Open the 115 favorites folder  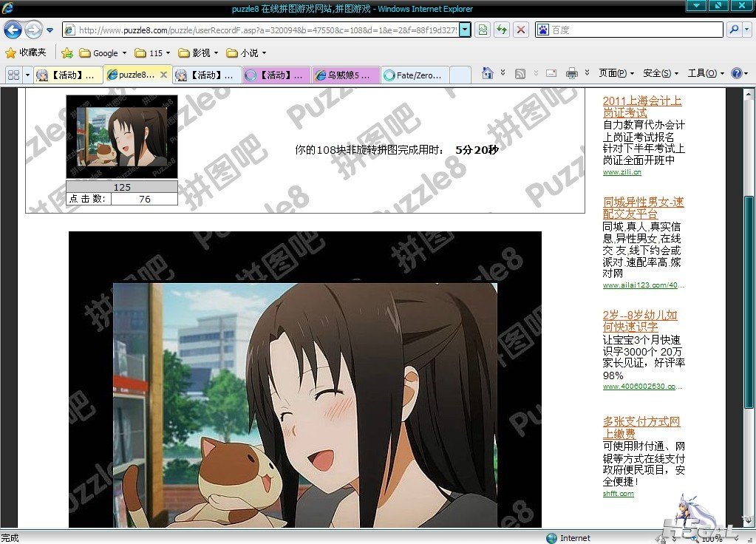coord(152,52)
